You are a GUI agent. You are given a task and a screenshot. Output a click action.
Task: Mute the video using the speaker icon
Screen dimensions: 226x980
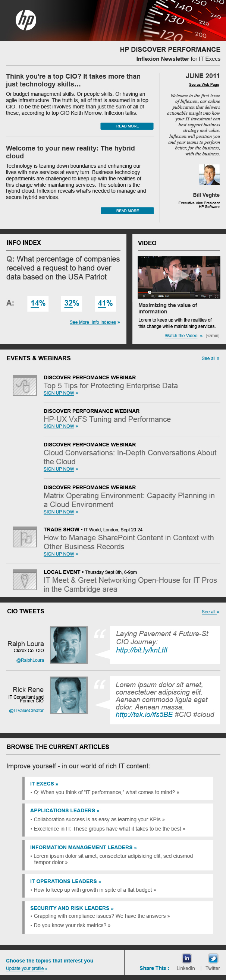coord(153,296)
